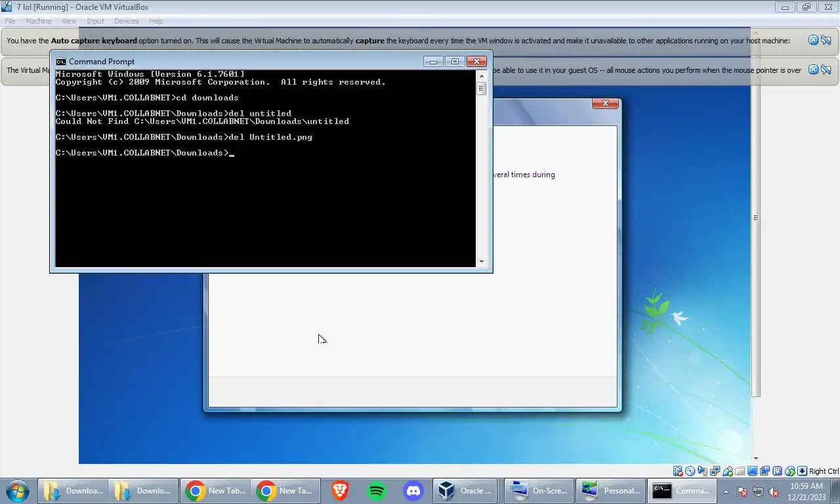
Task: Open Discord from the taskbar
Action: pyautogui.click(x=413, y=490)
